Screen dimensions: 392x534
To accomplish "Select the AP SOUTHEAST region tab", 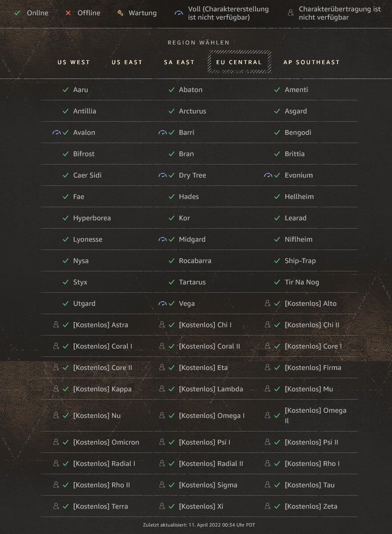I will point(311,62).
